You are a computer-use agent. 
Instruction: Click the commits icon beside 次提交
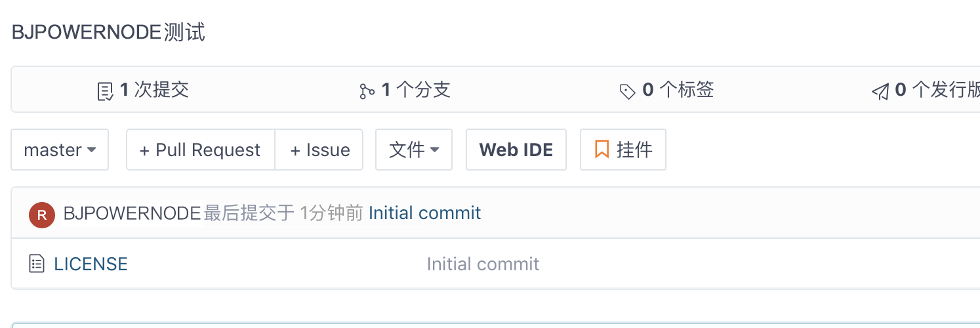pos(105,91)
